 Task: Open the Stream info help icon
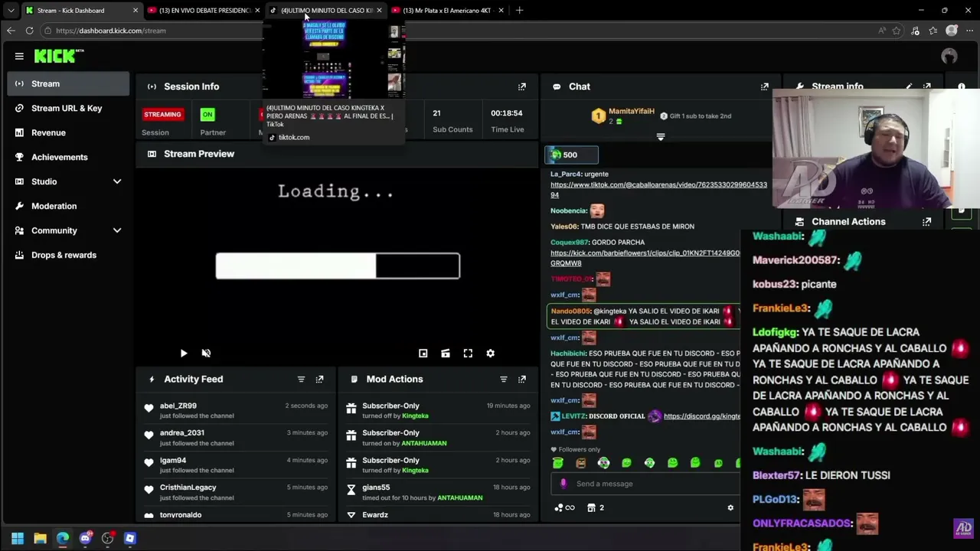[x=962, y=86]
